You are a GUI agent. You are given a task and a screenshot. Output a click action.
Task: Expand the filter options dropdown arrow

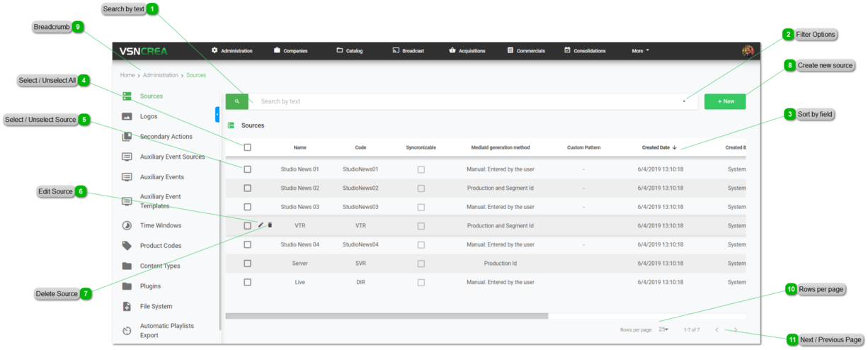(684, 101)
